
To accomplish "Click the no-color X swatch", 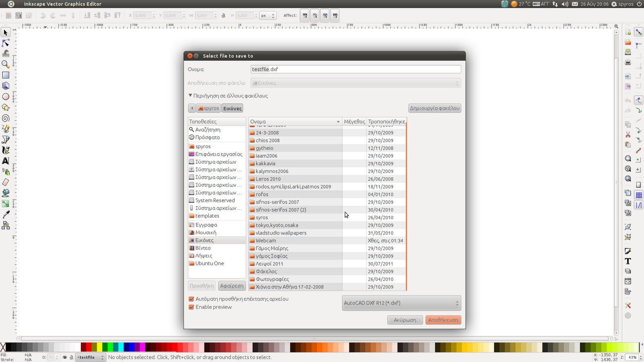I will [3, 347].
